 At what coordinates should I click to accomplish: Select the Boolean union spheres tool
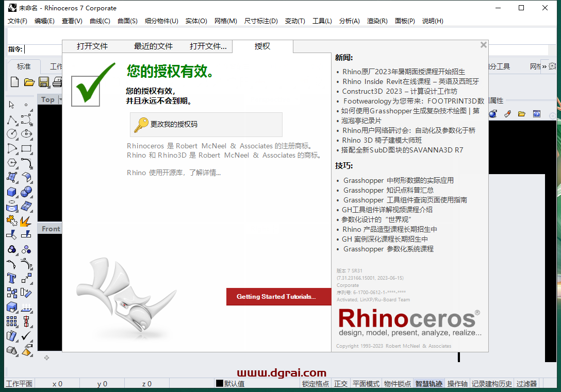click(26, 192)
